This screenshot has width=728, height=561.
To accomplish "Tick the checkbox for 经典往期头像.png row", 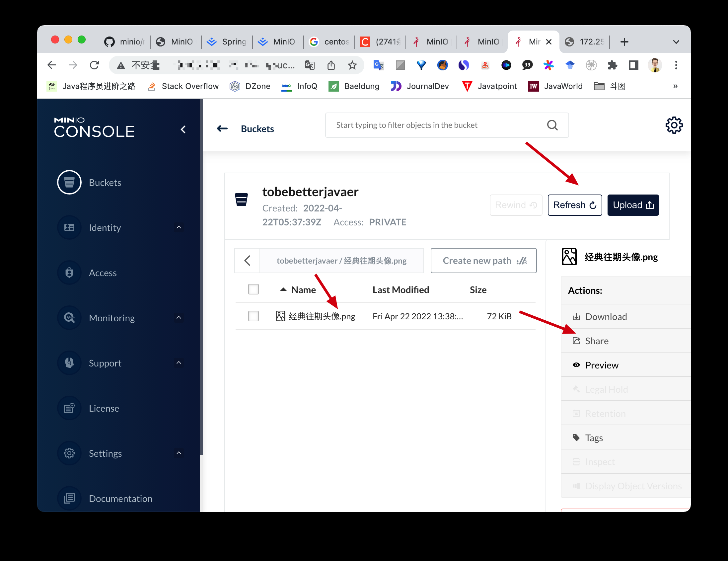I will [x=253, y=316].
